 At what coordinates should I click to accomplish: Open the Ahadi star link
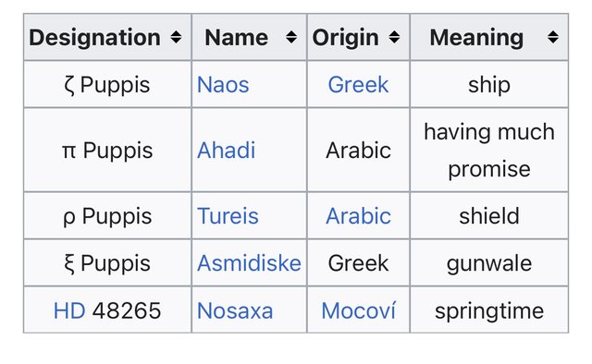click(x=226, y=150)
